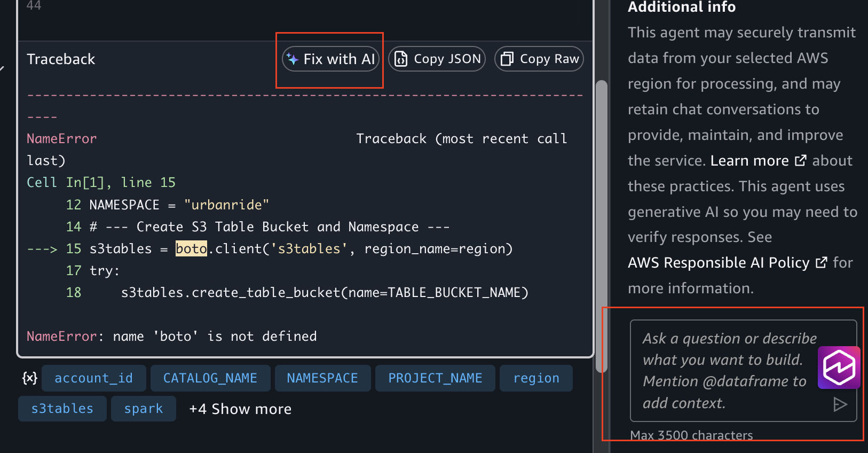Screen dimensions: 868x453
Task: Click the Fix with AI button
Action: pos(330,59)
